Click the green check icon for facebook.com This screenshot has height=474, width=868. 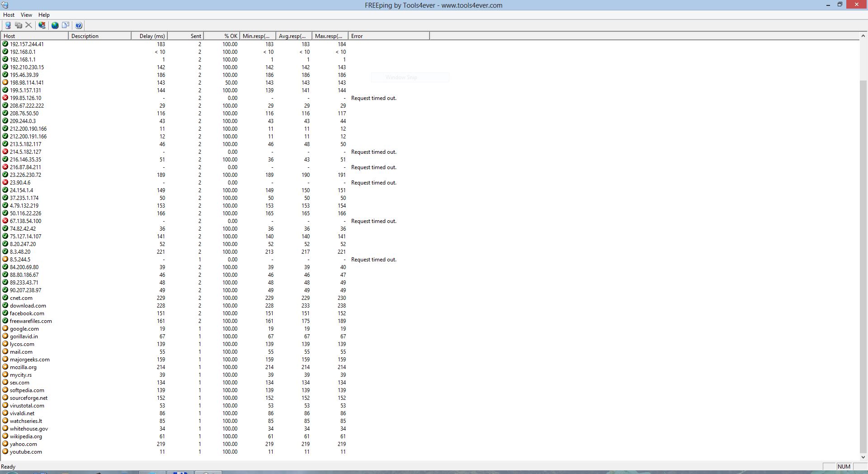click(5, 313)
